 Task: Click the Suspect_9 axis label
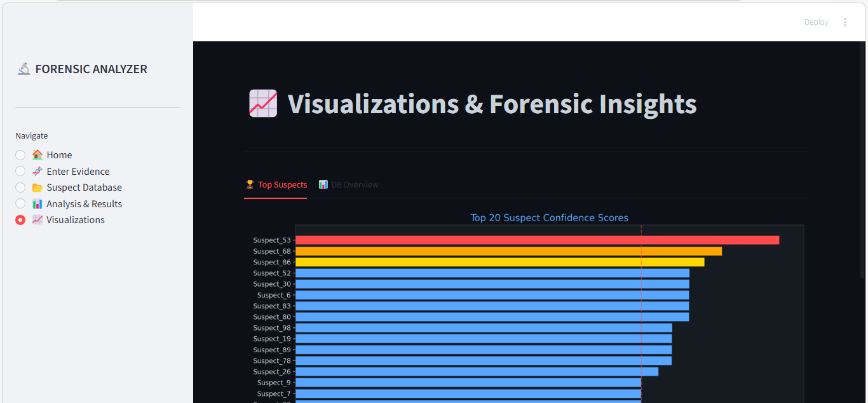(x=274, y=383)
